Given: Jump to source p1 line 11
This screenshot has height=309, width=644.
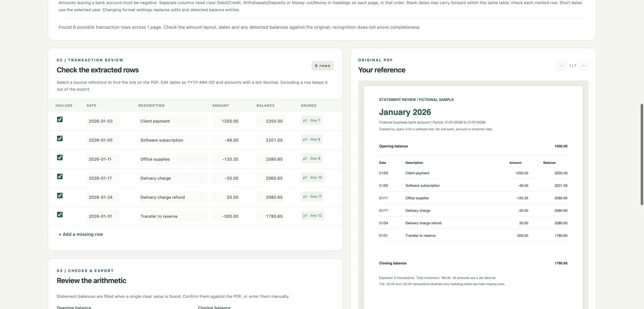Looking at the screenshot, I should tap(312, 197).
